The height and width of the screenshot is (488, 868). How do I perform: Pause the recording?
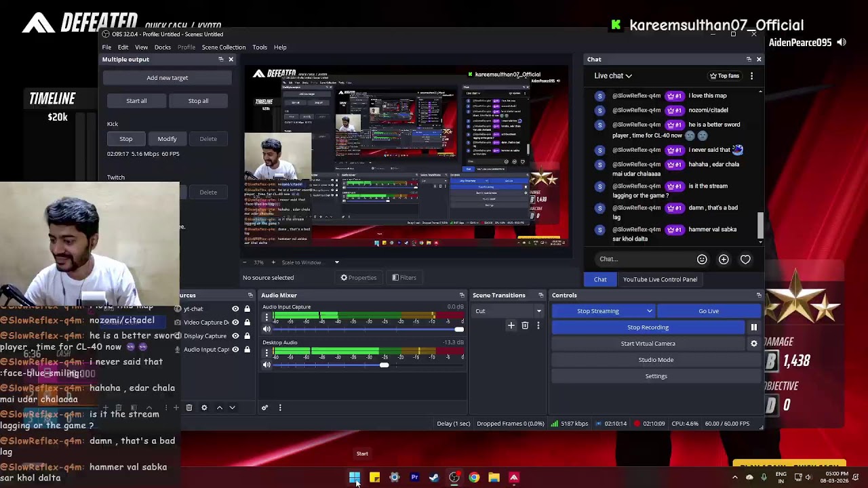pos(753,327)
